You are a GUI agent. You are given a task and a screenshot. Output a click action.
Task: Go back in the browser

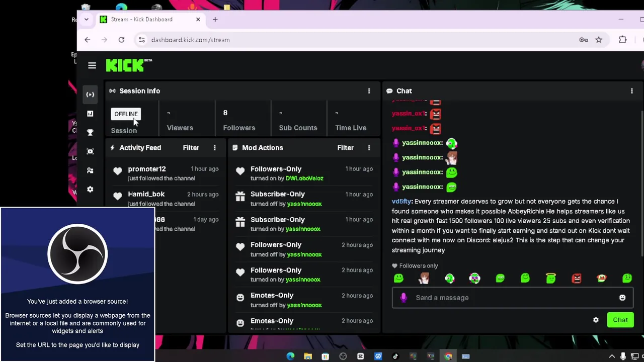point(88,40)
